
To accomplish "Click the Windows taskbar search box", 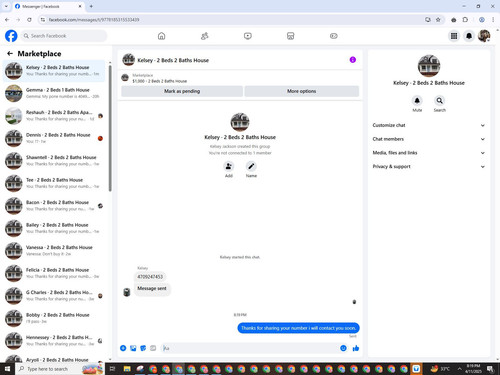I will click(60, 369).
